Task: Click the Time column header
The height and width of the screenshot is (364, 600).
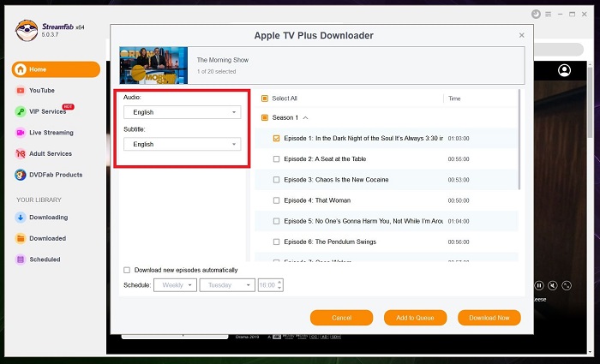Action: click(x=454, y=98)
